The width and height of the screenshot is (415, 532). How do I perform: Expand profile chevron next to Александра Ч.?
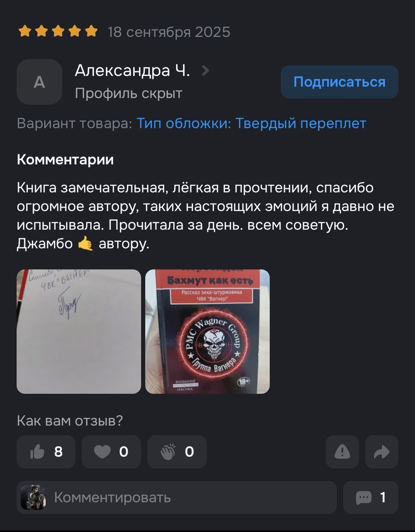tap(205, 71)
